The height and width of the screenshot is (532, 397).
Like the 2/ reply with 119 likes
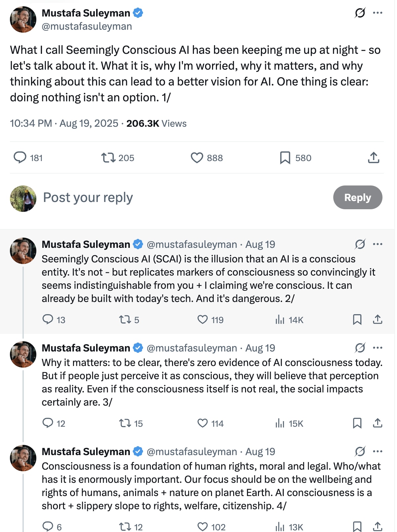pyautogui.click(x=202, y=319)
